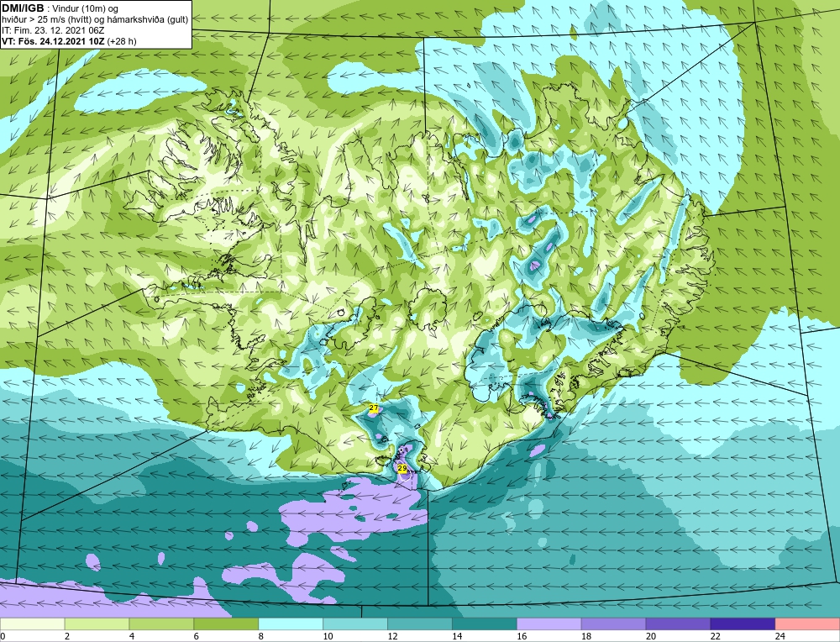
Task: Click the '(+28 h)' forecast offset text
Action: pyautogui.click(x=122, y=41)
